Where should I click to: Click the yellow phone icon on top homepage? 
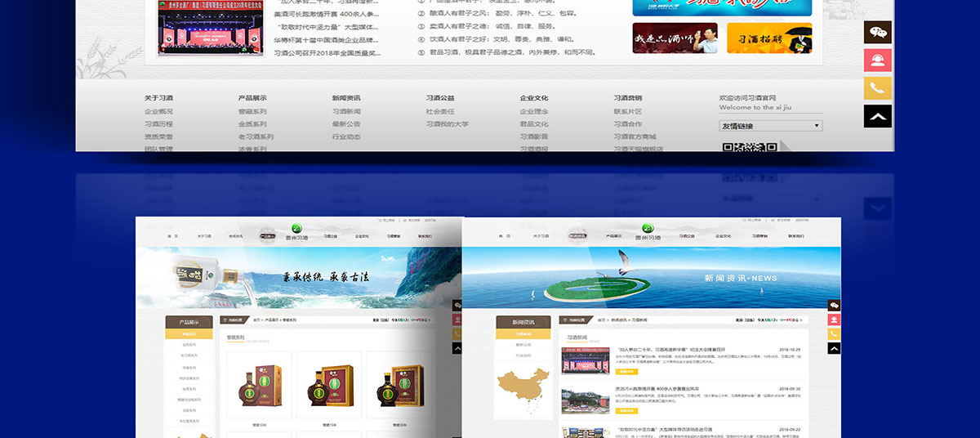coord(878,88)
